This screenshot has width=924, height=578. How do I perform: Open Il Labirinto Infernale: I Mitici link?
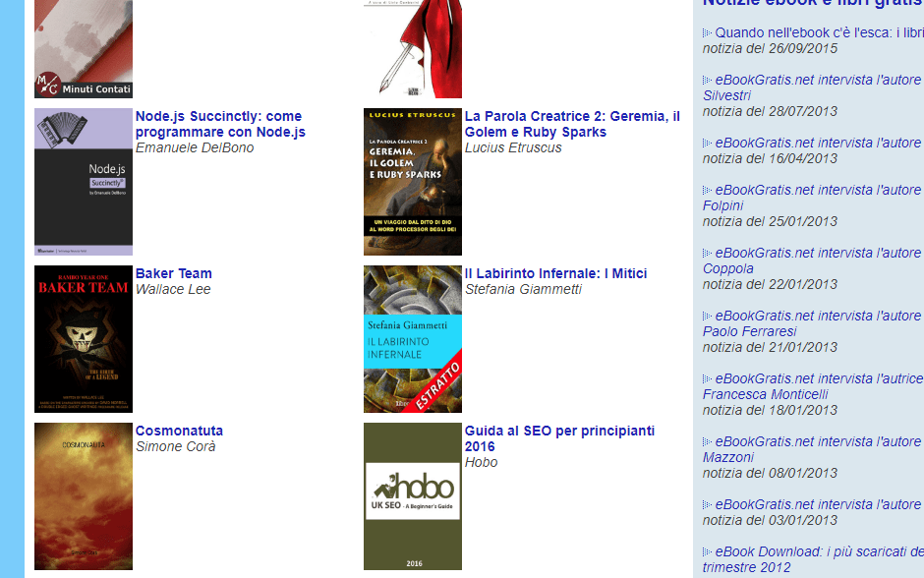pyautogui.click(x=555, y=273)
